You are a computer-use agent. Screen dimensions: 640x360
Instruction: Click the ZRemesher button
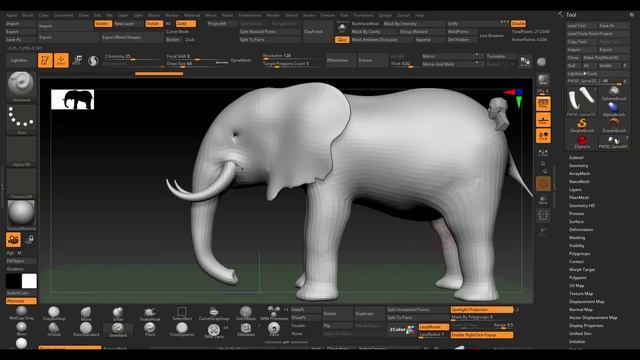tap(340, 60)
